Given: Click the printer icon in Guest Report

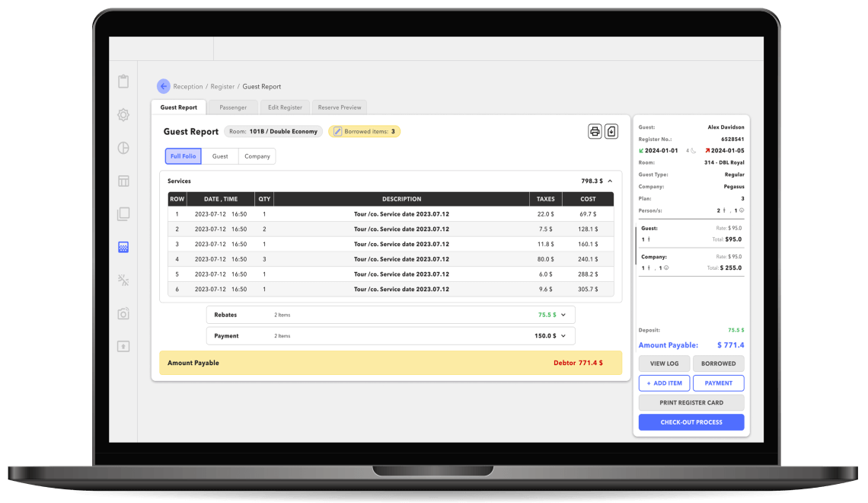Looking at the screenshot, I should [x=595, y=131].
